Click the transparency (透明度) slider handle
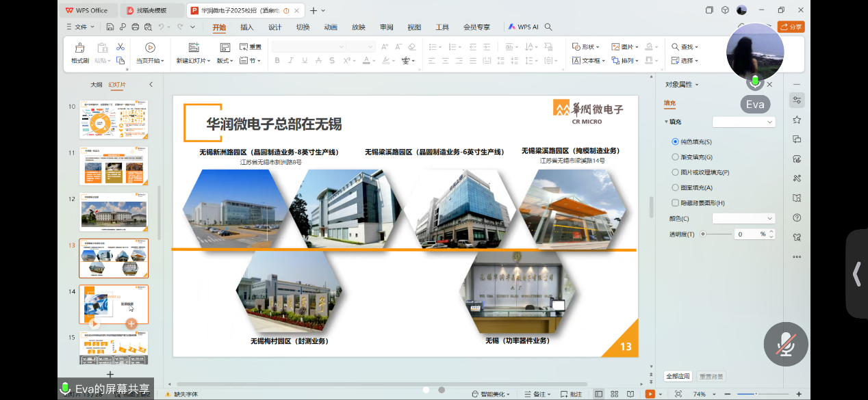Viewport: 868px width, 400px height. 703,234
